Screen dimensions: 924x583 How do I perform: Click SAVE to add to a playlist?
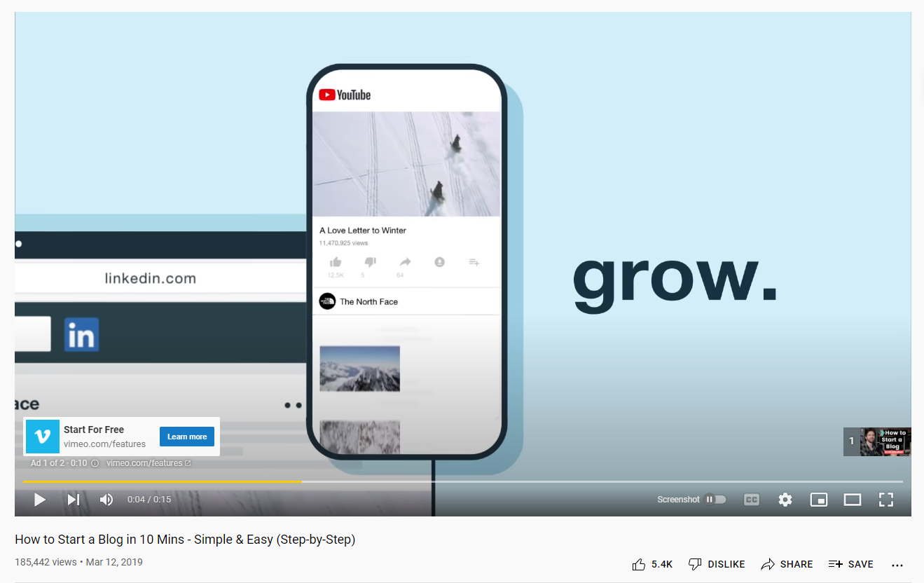(850, 564)
